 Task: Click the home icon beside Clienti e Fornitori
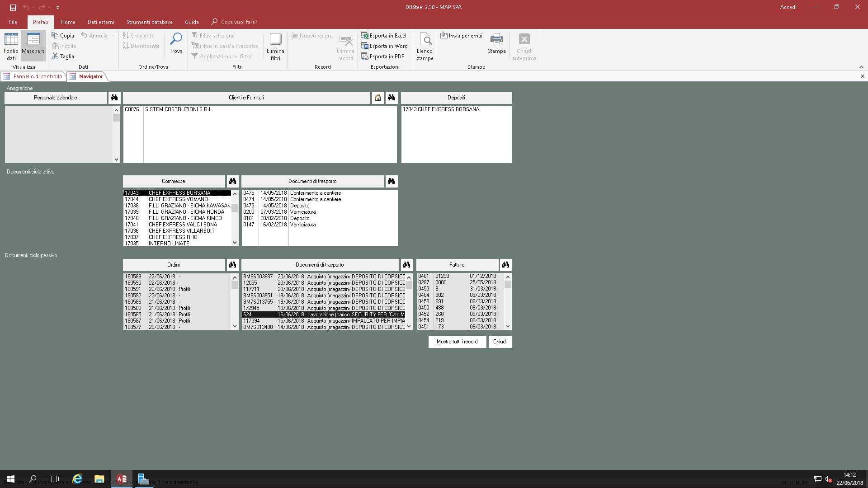click(x=378, y=98)
